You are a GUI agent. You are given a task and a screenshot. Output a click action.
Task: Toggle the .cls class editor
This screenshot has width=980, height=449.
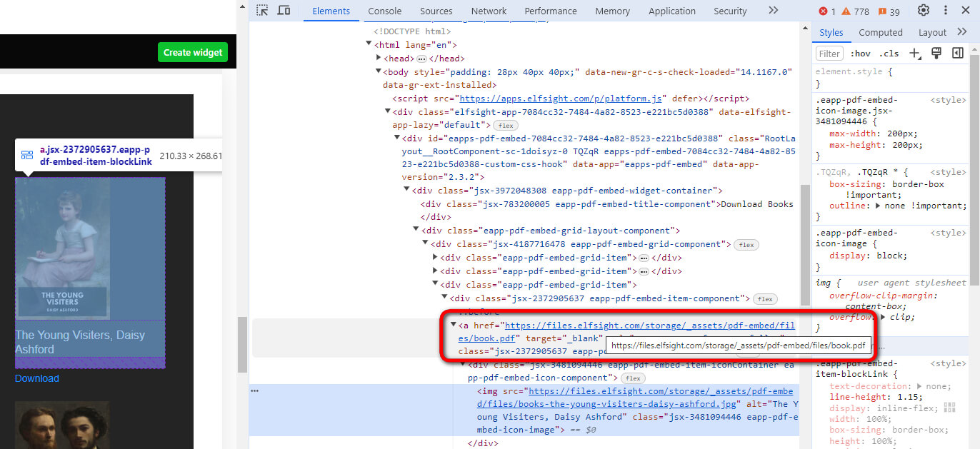click(889, 54)
